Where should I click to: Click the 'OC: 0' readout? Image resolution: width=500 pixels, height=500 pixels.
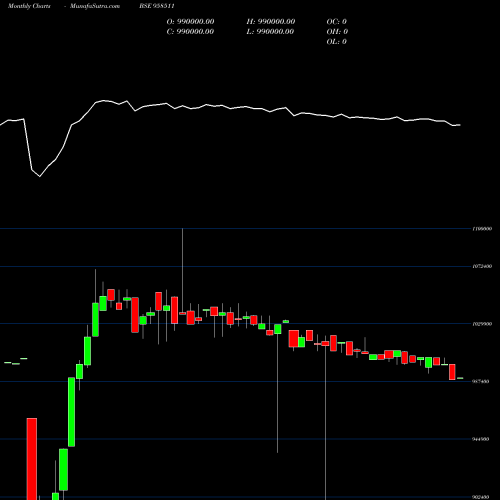(x=337, y=22)
